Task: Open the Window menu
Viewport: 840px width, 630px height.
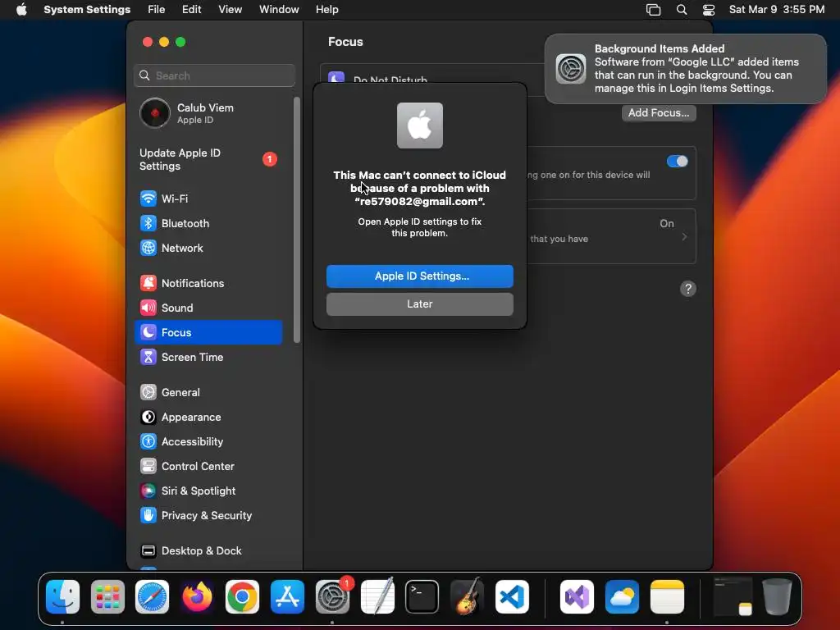Action: tap(279, 10)
